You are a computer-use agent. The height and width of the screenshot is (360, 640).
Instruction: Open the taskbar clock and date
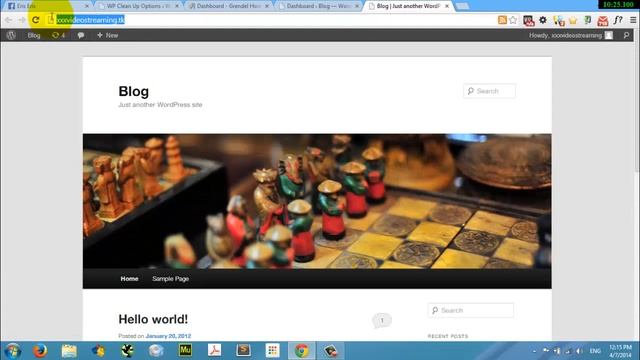pyautogui.click(x=620, y=351)
